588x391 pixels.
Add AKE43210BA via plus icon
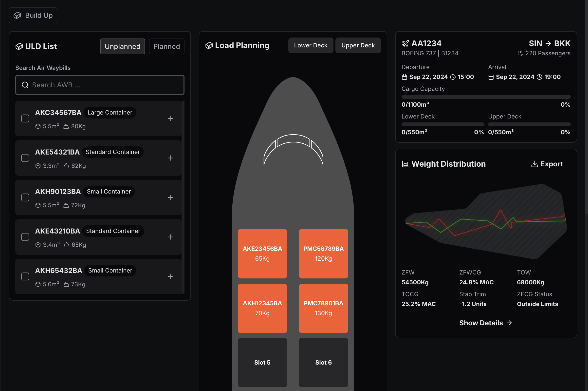170,237
